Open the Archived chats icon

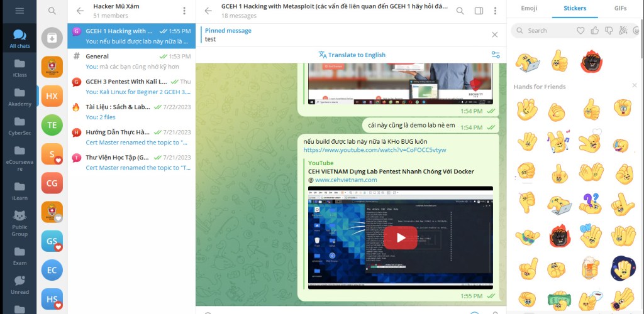[52, 38]
